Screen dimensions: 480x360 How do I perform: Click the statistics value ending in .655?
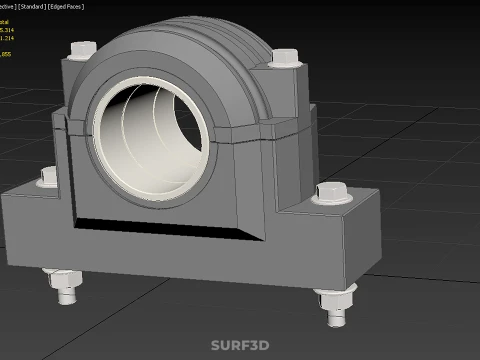pyautogui.click(x=6, y=54)
